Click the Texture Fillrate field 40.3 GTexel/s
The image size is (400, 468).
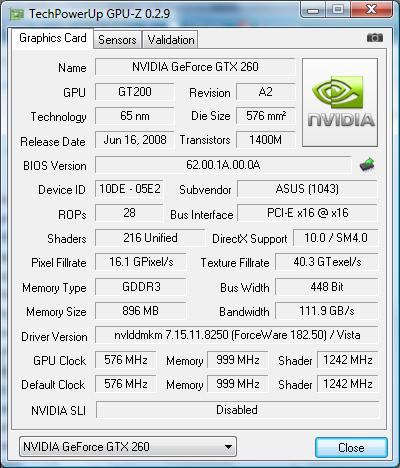pyautogui.click(x=327, y=262)
